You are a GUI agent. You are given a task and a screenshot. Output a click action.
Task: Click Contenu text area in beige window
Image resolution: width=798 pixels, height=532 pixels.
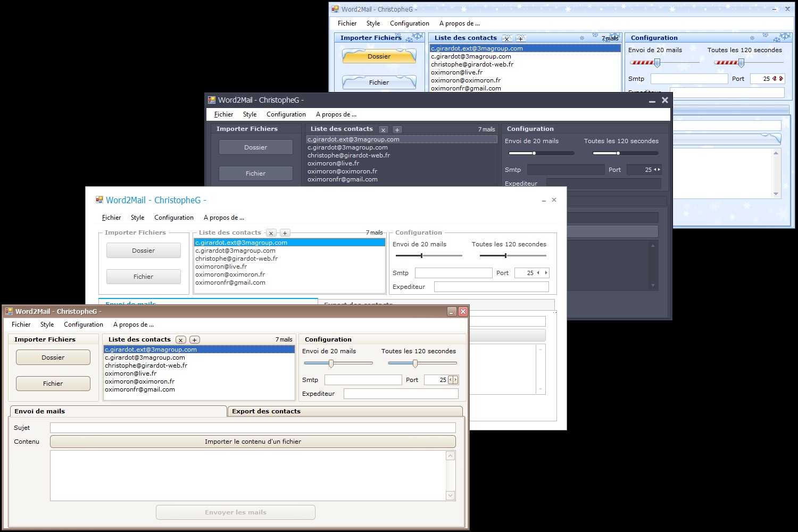coord(248,476)
